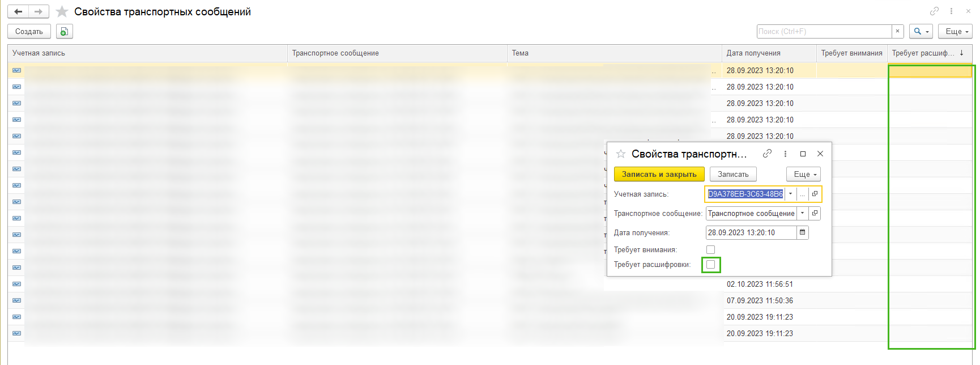Toggle the Требует внимания checkbox
Screen dimensions: 980x365
[711, 250]
